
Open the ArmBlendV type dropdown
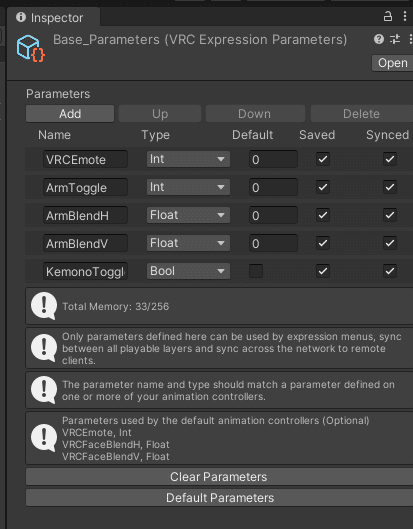(188, 243)
